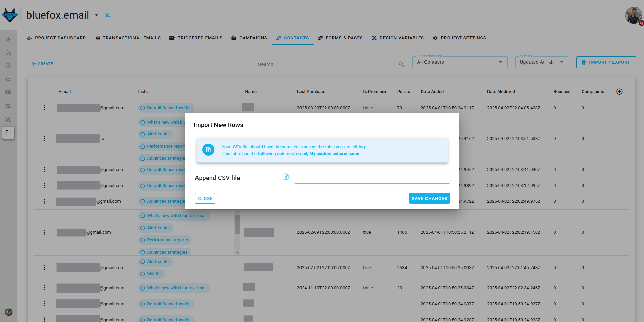Toggle Alert center chip in 1400-points row
This screenshot has height=322, width=644.
point(156,228)
